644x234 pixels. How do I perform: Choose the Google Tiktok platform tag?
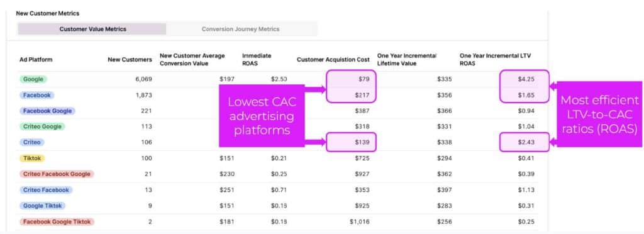click(x=43, y=206)
